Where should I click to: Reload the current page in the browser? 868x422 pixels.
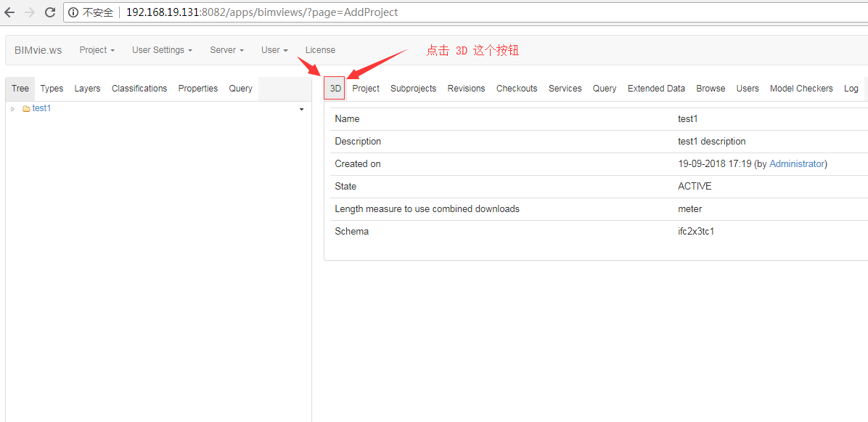coord(49,12)
